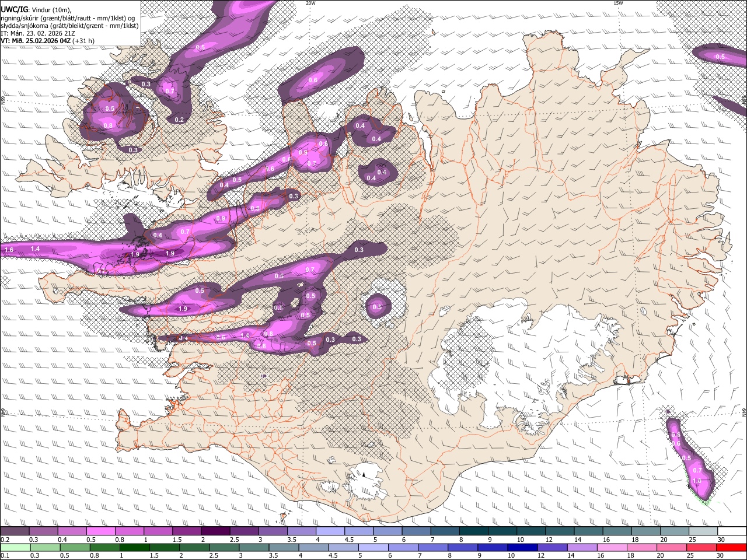
Task: Select the top legend swatch between 2 and 2.5
Action: [215, 531]
